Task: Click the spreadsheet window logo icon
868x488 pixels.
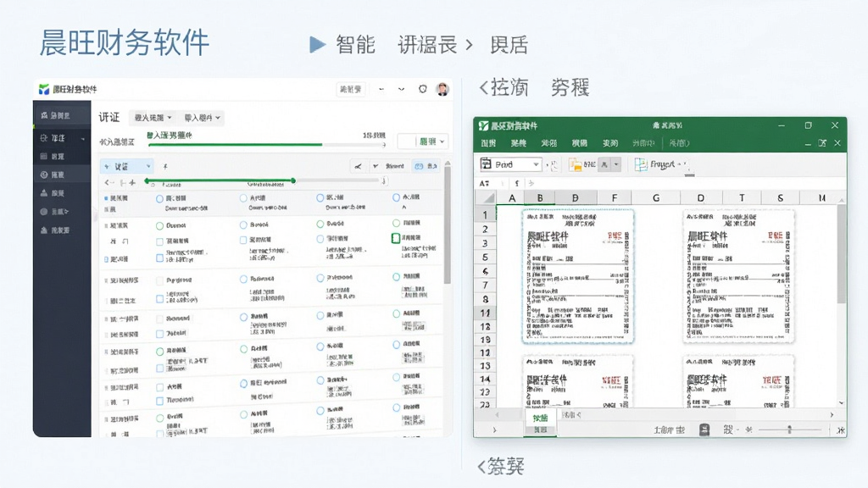Action: pyautogui.click(x=484, y=125)
